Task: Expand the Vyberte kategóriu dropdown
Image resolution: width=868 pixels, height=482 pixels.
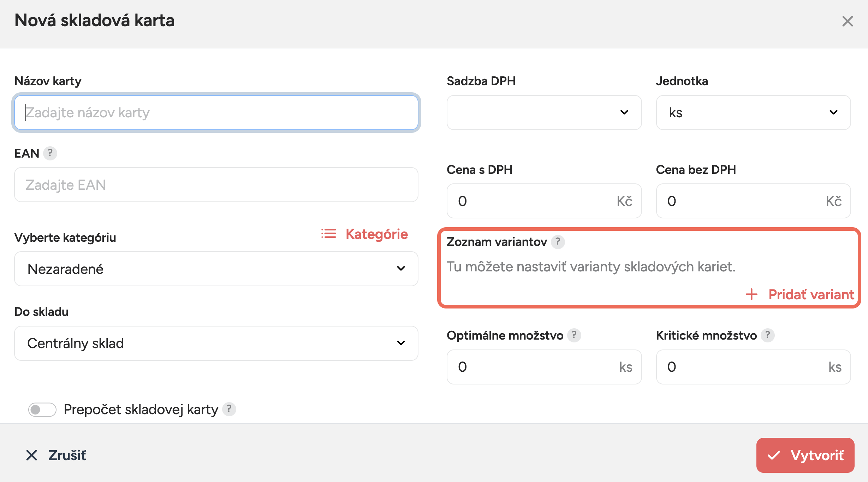Action: click(x=216, y=269)
